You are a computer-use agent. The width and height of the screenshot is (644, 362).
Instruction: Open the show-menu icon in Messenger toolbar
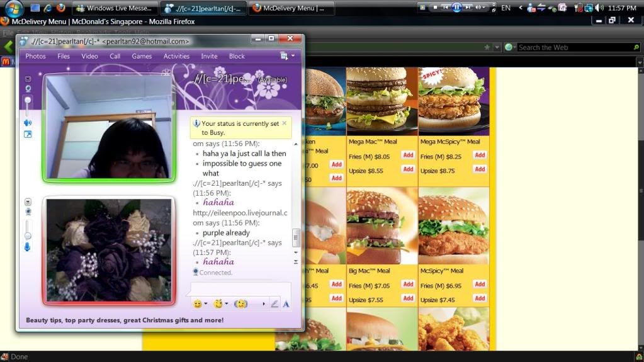tap(284, 56)
